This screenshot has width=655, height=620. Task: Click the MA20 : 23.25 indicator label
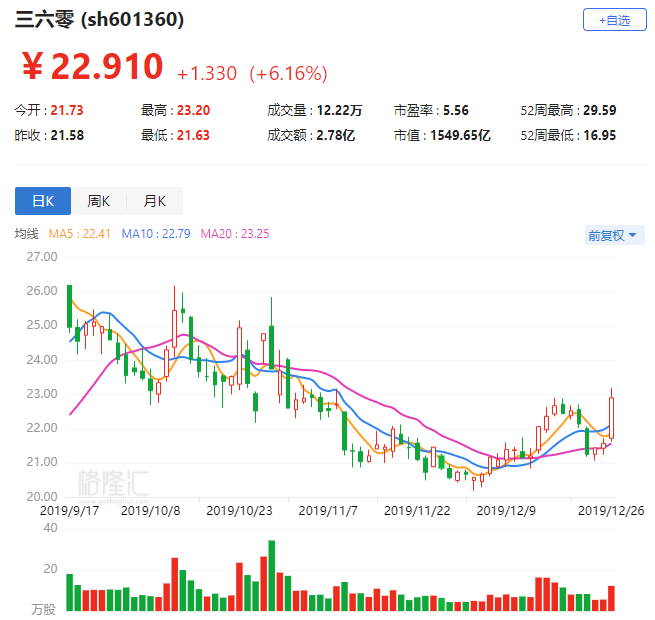pos(235,234)
